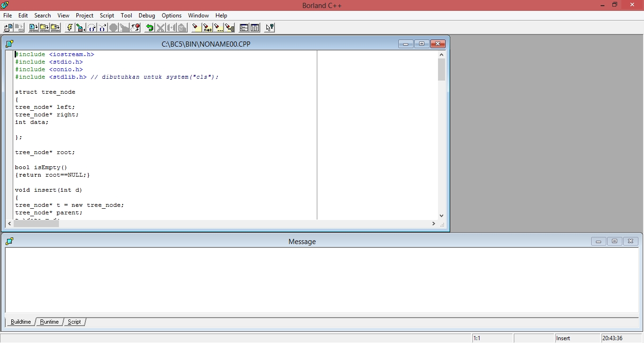Click the line 'int data;'
Screen dimensions: 644x343
(32, 122)
